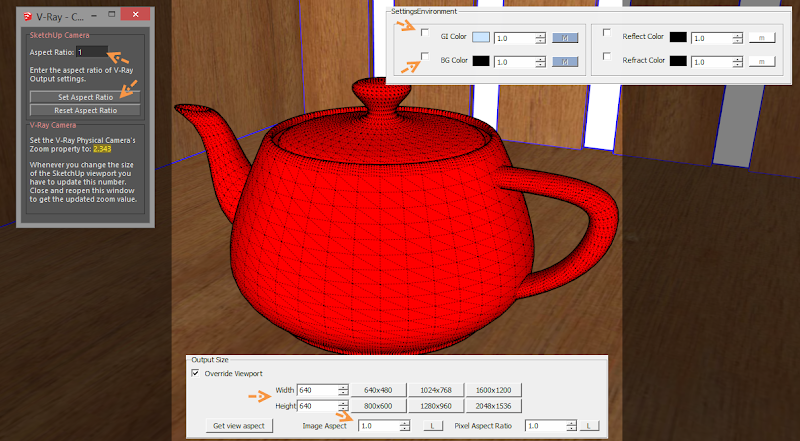Click the Refract Color multiplier field

point(712,62)
